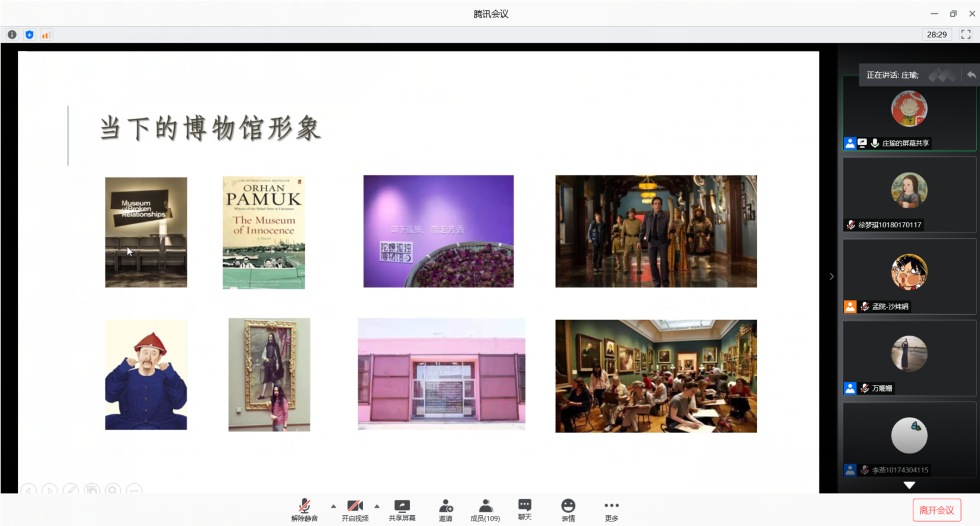980x526 pixels.
Task: Turn on the camera (开启视频)
Action: (x=355, y=510)
